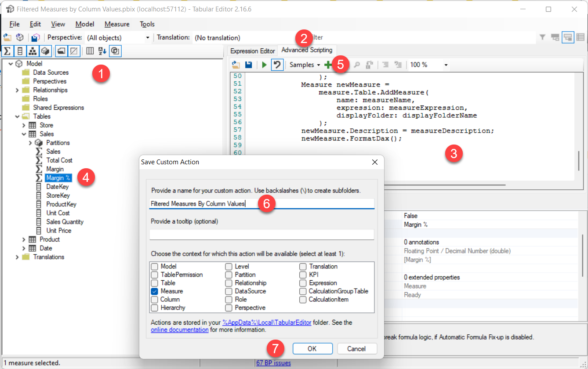Enable the Column context checkbox

[x=154, y=300]
